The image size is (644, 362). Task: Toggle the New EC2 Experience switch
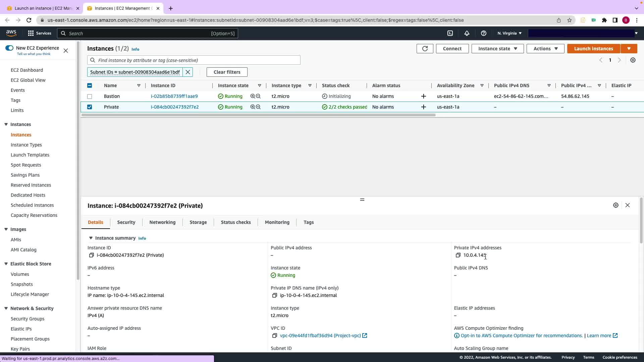click(9, 48)
